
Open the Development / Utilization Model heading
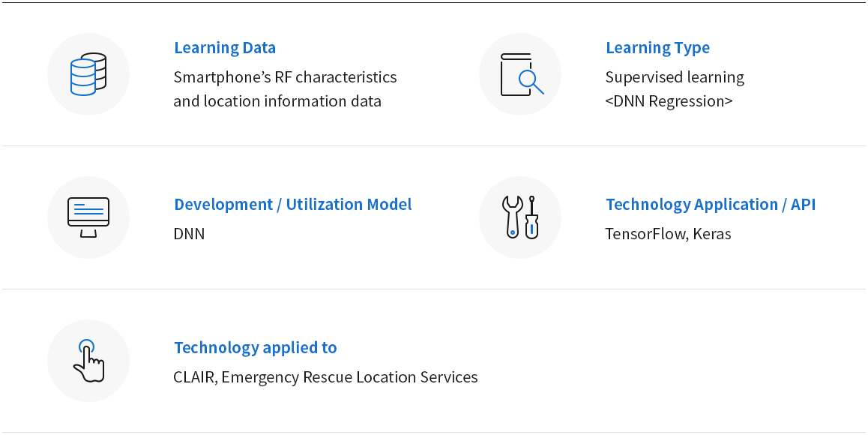point(293,205)
